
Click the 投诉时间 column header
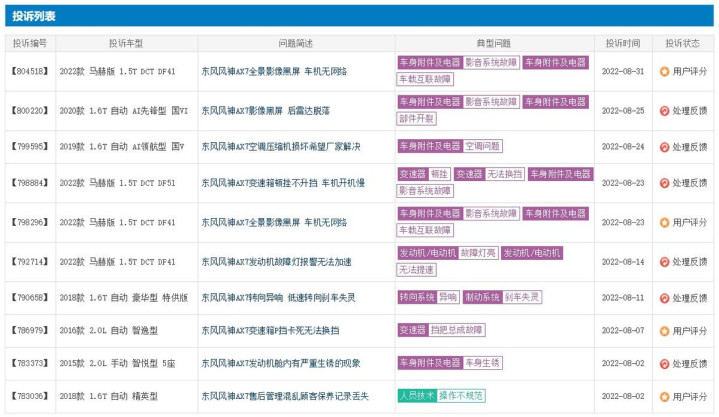(x=623, y=44)
